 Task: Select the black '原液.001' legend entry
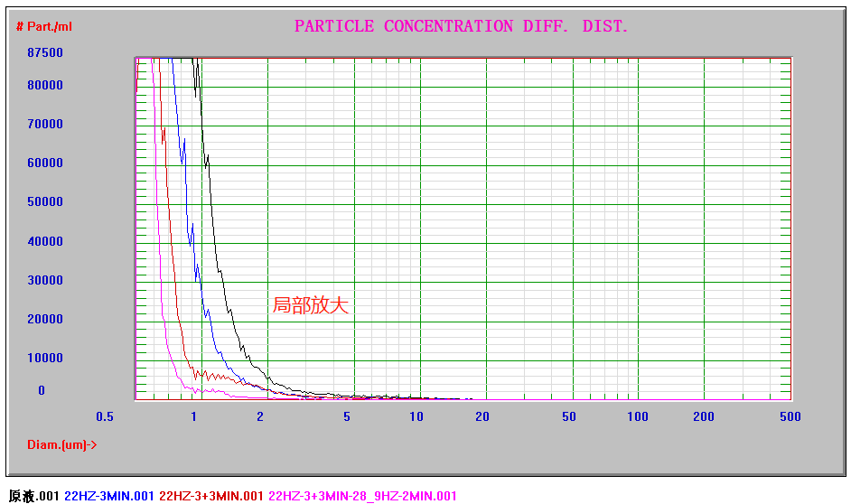point(33,496)
